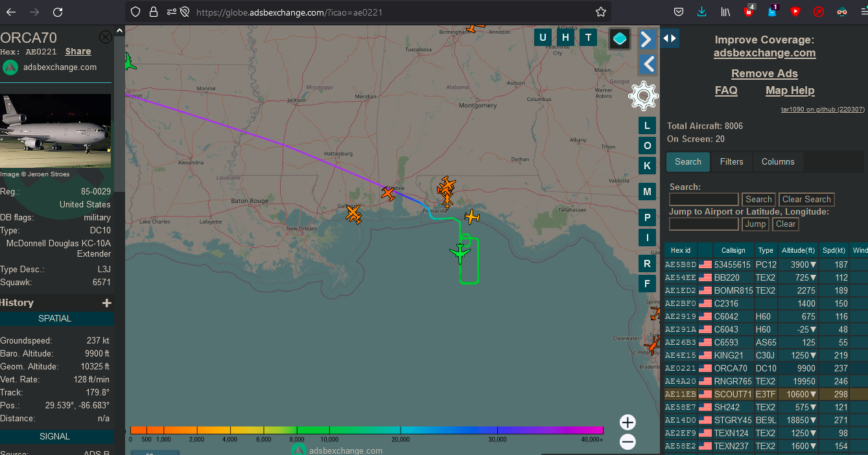Open adsbexchange.com Improve Coverage link
The width and height of the screenshot is (868, 455).
(x=764, y=53)
